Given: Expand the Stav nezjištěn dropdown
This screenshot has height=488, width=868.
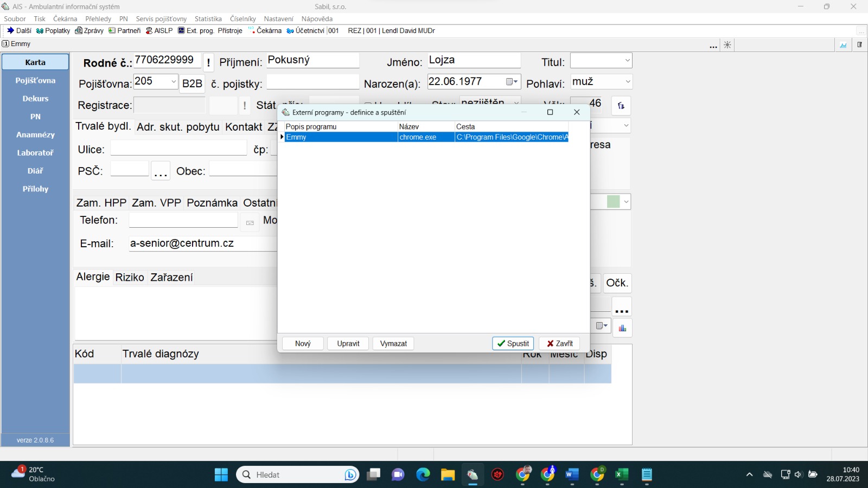Looking at the screenshot, I should coord(516,102).
